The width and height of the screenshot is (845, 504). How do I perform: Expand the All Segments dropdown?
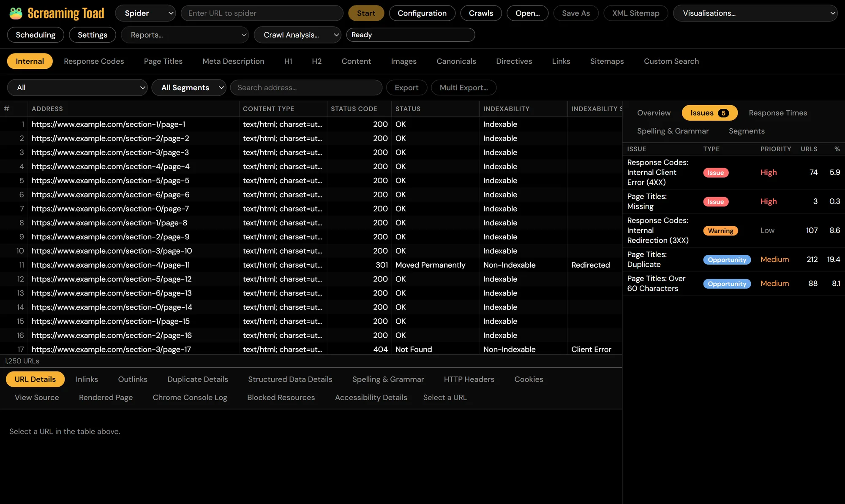coord(188,87)
